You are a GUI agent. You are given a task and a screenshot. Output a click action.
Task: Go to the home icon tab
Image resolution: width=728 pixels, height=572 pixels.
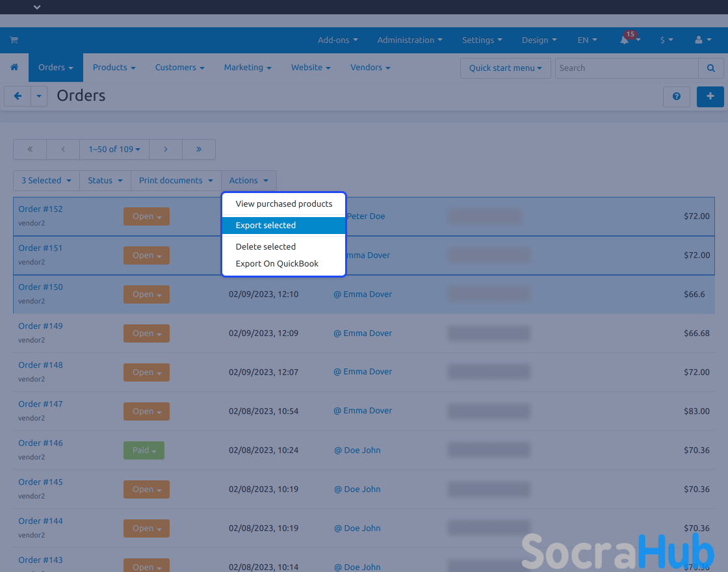(x=14, y=68)
